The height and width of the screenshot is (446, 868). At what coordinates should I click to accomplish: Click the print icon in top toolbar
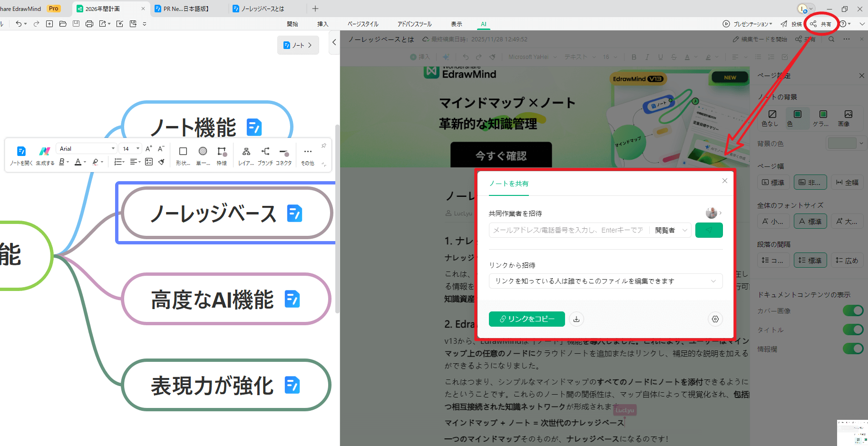click(89, 24)
